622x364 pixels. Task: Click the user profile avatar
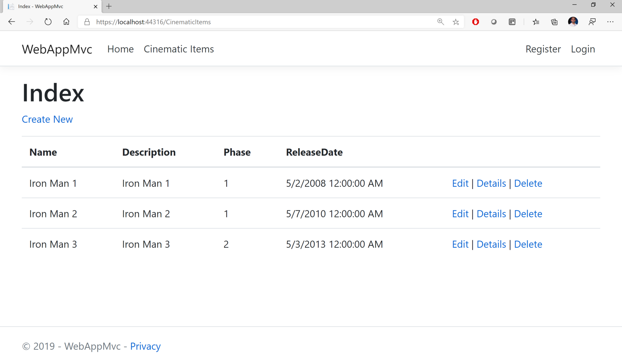(573, 22)
